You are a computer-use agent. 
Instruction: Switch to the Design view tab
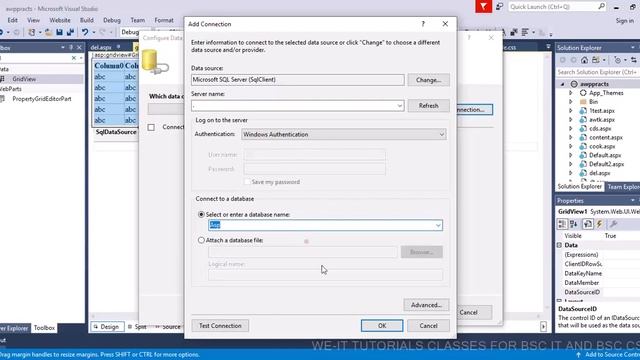(107, 327)
